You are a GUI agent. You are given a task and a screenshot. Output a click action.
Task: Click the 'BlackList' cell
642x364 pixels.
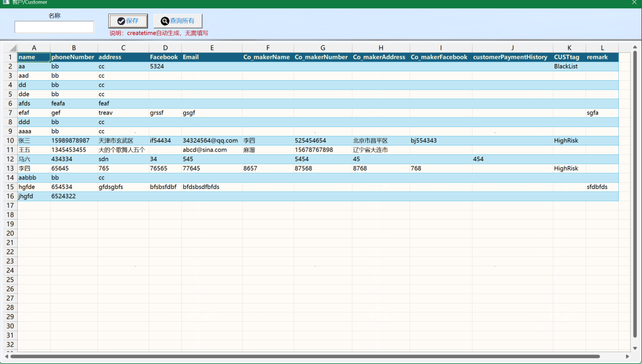[x=569, y=67]
